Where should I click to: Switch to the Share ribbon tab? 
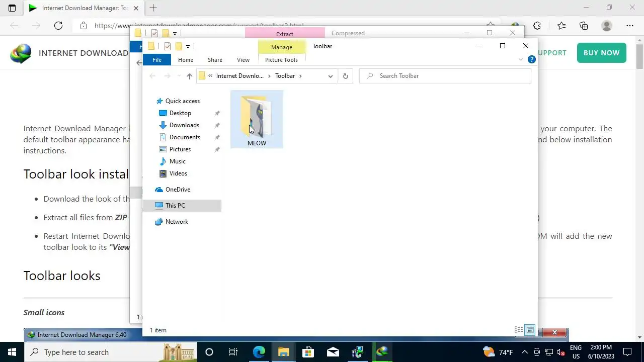pyautogui.click(x=215, y=60)
